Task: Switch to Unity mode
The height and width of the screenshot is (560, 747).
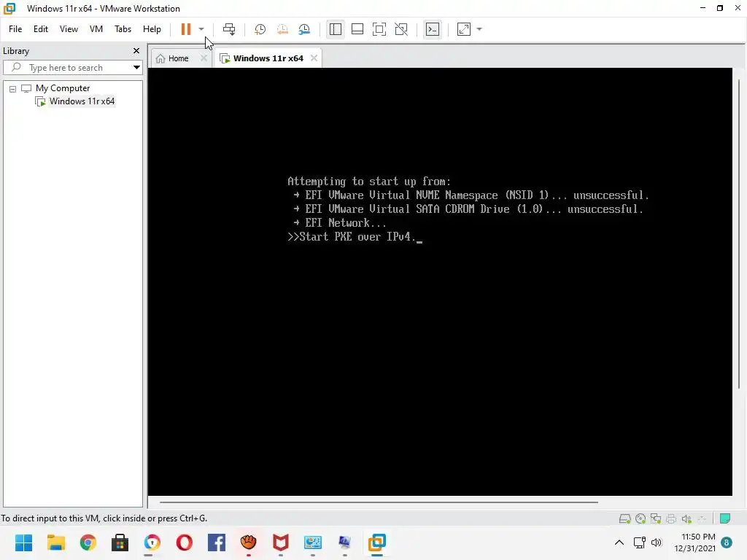Action: (402, 29)
